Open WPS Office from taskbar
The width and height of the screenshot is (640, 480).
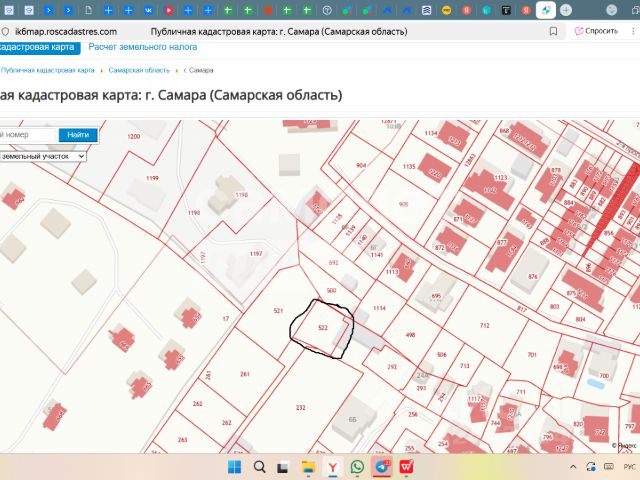(x=407, y=467)
